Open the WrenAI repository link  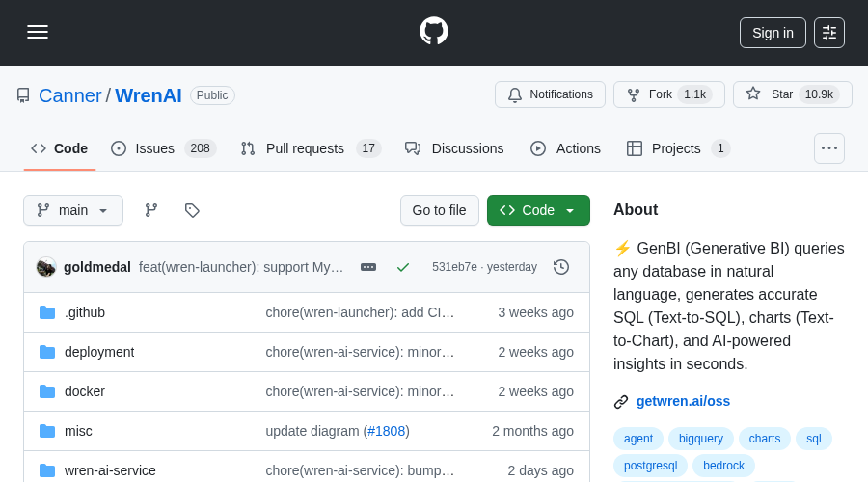(149, 95)
